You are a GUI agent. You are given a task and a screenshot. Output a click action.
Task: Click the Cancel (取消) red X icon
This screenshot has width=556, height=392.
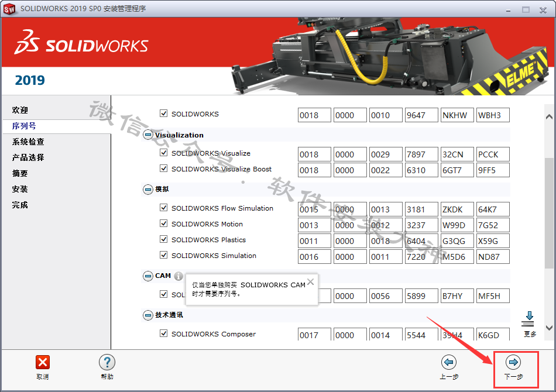43,362
